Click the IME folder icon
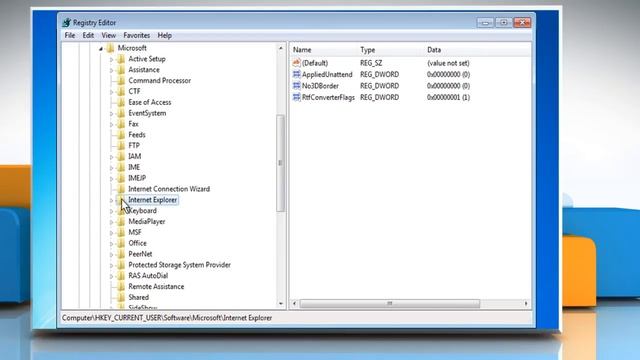 click(x=121, y=167)
